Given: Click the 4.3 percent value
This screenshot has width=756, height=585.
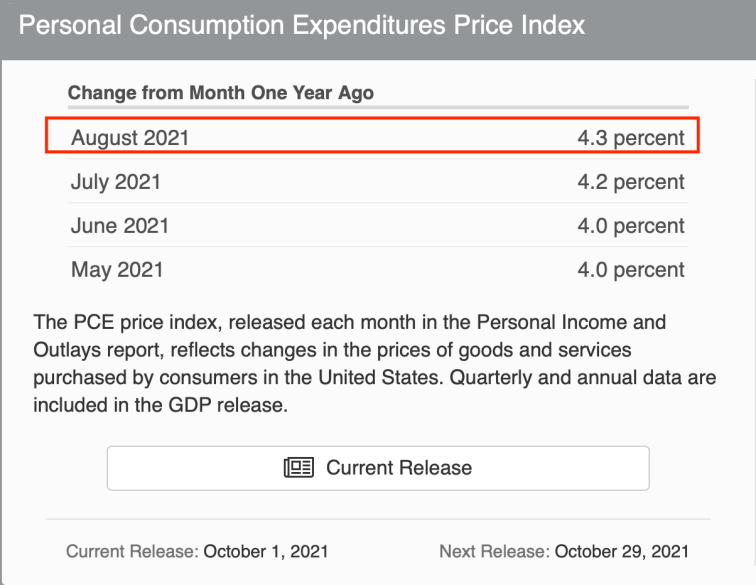Looking at the screenshot, I should 631,138.
